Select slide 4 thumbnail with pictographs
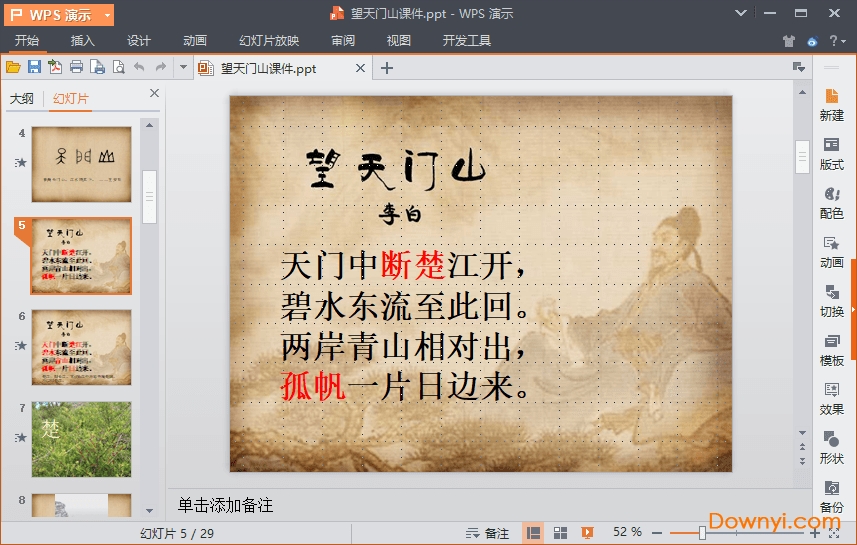Screen dimensions: 857x545 pyautogui.click(x=81, y=165)
